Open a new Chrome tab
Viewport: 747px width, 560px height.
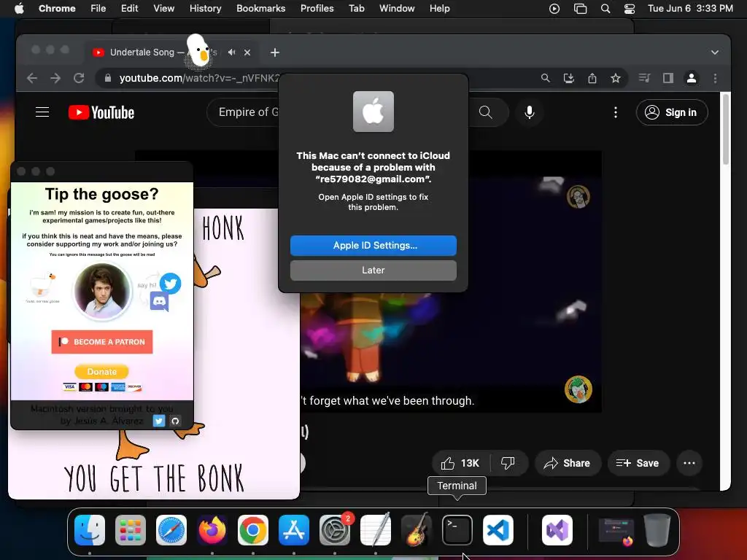pos(275,52)
